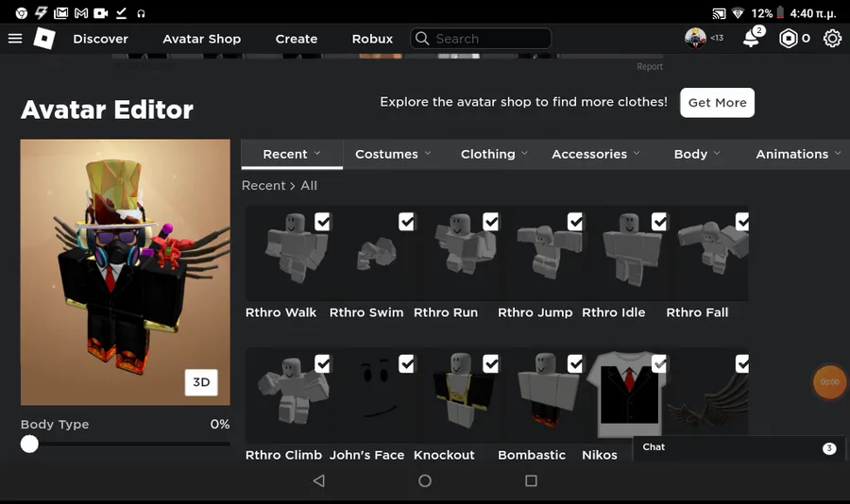Screen dimensions: 850x504
Task: Select the Rthro Idle animation thumbnail
Action: click(624, 253)
